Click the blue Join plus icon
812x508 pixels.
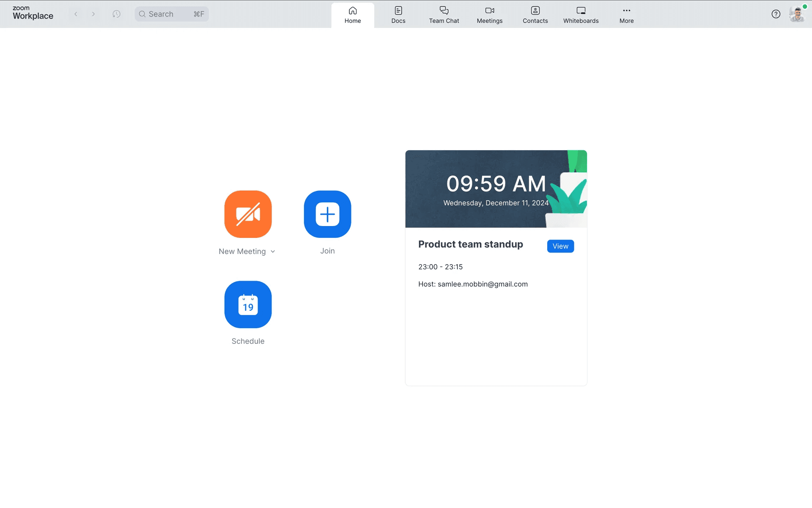tap(327, 214)
